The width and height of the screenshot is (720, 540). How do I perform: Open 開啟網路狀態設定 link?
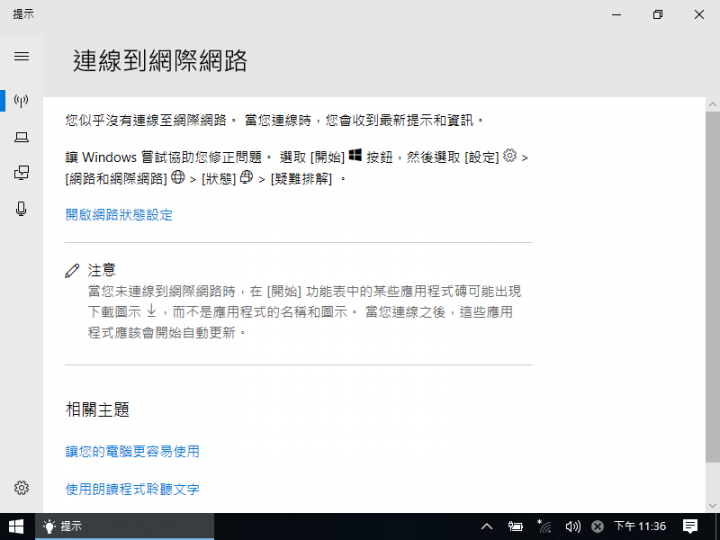click(x=119, y=215)
